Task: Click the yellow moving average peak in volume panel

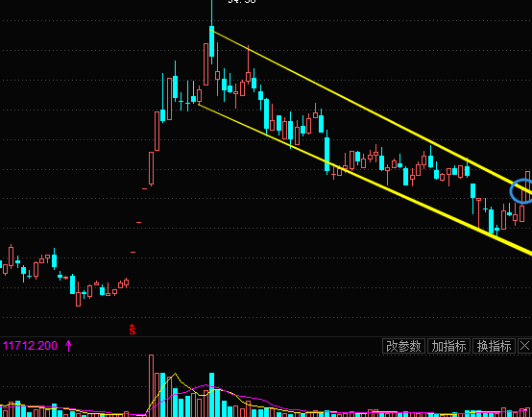Action: (175, 374)
